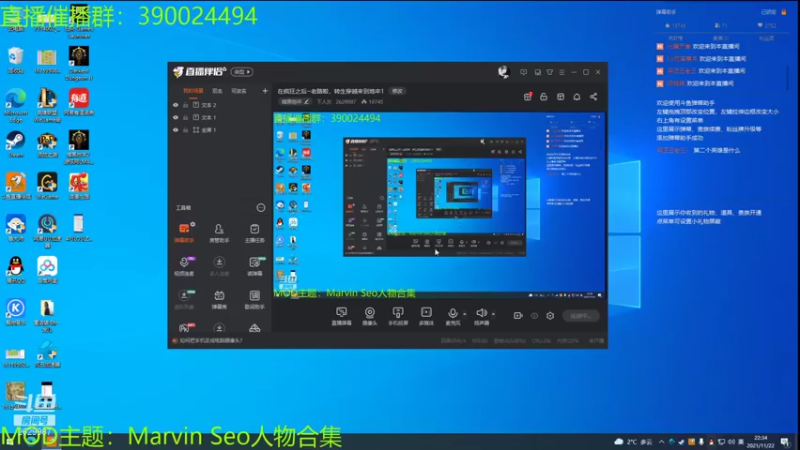The width and height of the screenshot is (800, 450).
Task: Toggle the unlock icon in top toolbar
Action: pos(543,96)
